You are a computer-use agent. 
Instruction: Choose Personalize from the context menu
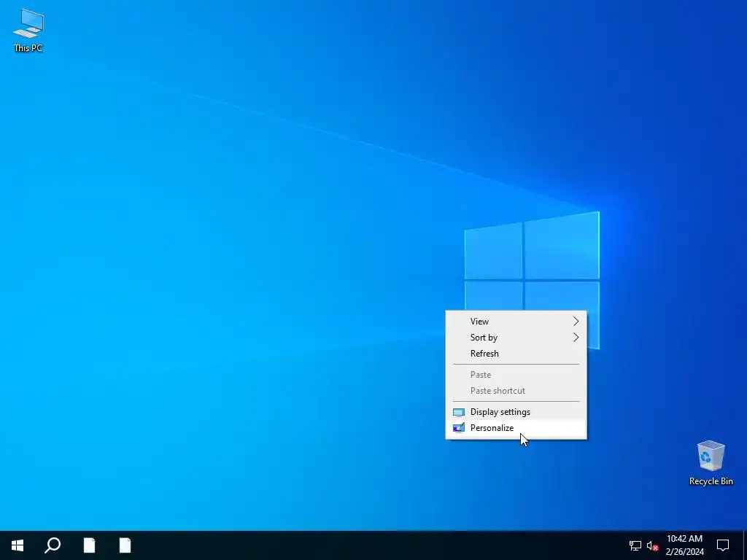(x=516, y=427)
